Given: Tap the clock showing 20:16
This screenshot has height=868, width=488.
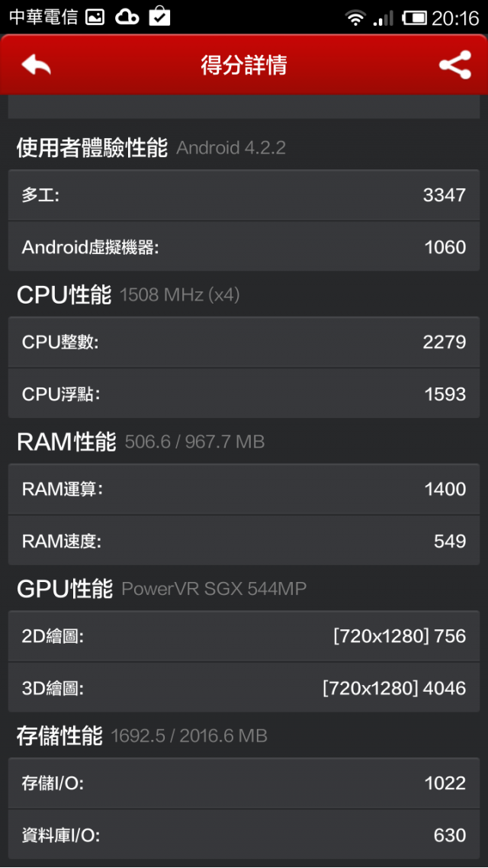Looking at the screenshot, I should tap(455, 18).
